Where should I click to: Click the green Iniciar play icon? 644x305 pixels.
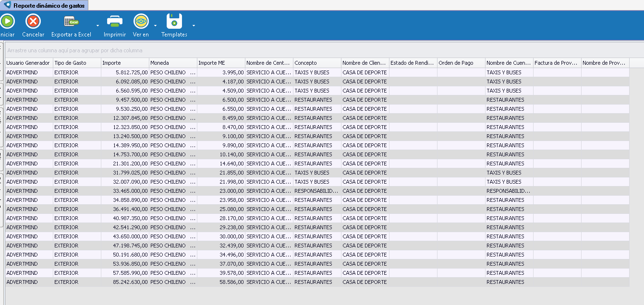(7, 22)
